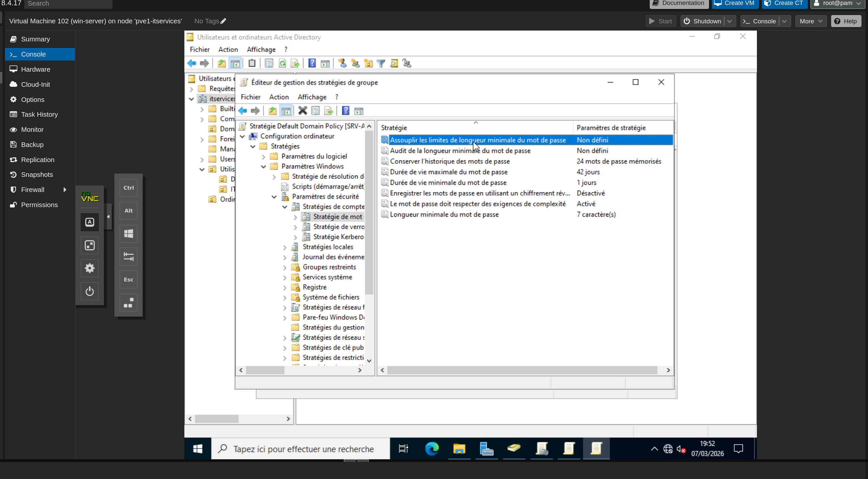The width and height of the screenshot is (868, 479).
Task: Collapse the Paramètres de sécurité node
Action: pos(274,197)
